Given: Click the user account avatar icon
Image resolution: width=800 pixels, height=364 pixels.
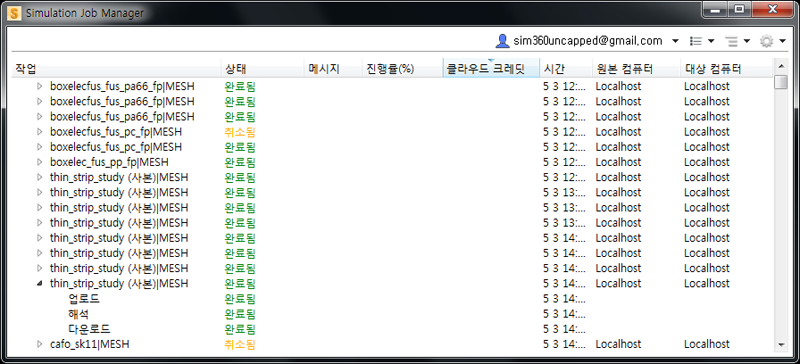Looking at the screenshot, I should (503, 41).
